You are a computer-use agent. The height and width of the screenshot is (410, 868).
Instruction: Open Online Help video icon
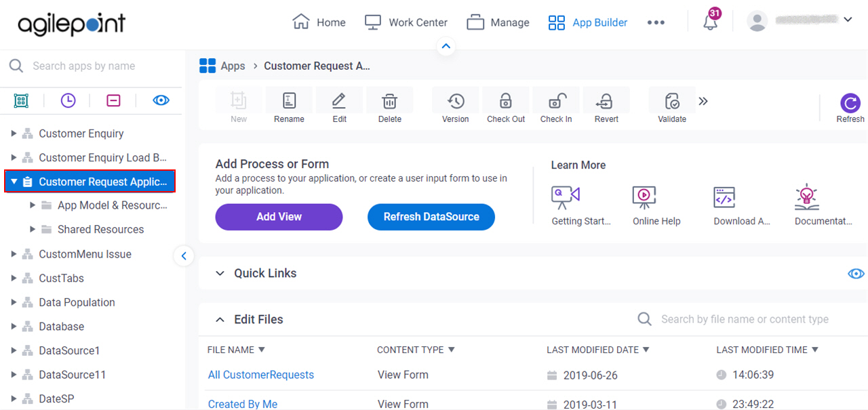tap(644, 197)
